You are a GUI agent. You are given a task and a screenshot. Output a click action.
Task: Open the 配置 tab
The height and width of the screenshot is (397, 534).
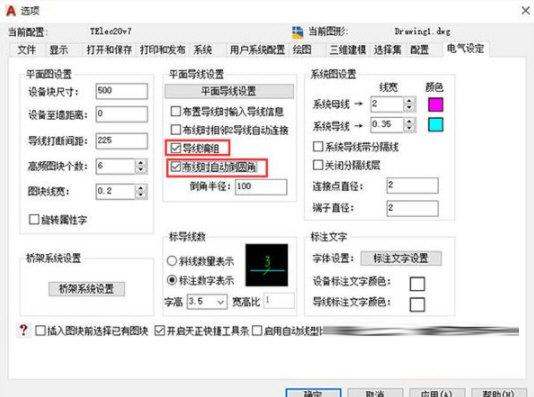tap(419, 50)
